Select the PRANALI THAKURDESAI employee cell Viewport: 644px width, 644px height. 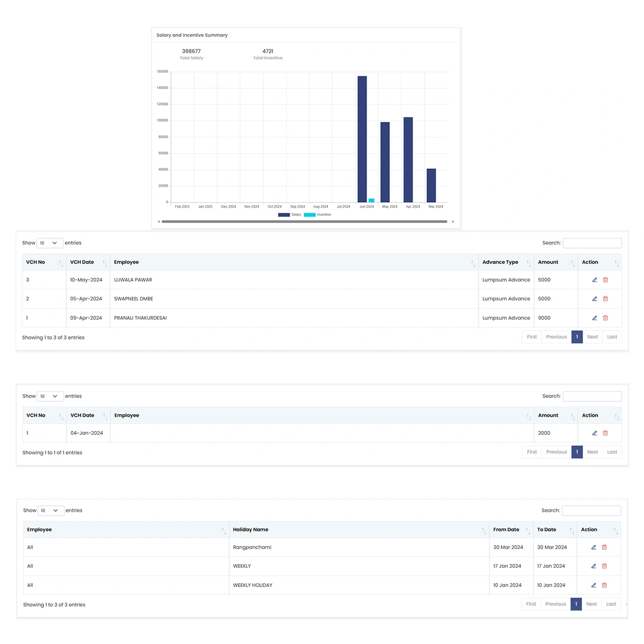click(x=294, y=318)
